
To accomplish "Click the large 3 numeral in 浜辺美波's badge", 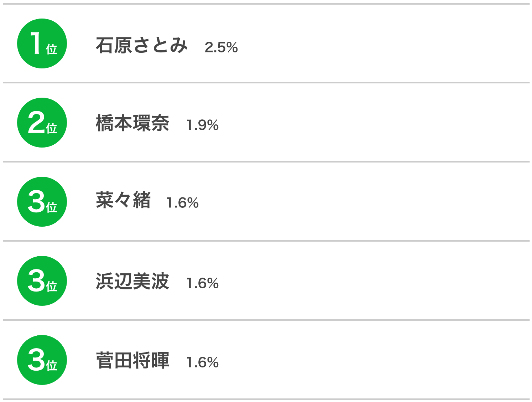I will coord(36,281).
